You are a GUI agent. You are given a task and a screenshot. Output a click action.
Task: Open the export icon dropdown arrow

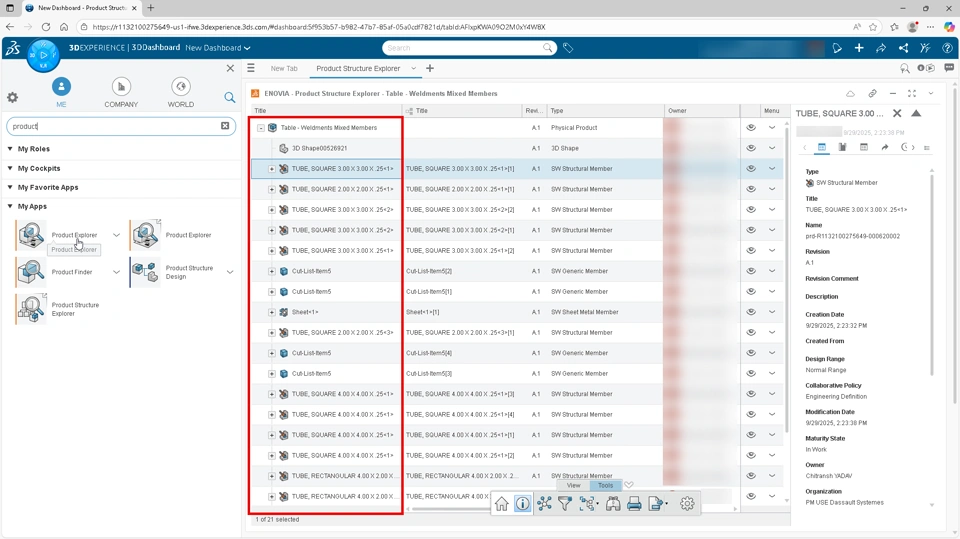pos(667,503)
